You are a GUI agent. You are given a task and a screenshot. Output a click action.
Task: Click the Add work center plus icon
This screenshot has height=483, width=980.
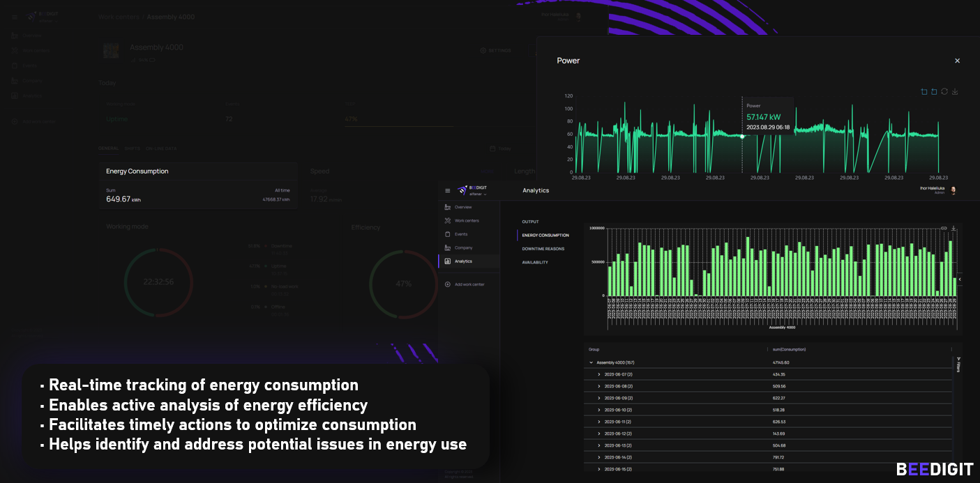coord(448,284)
